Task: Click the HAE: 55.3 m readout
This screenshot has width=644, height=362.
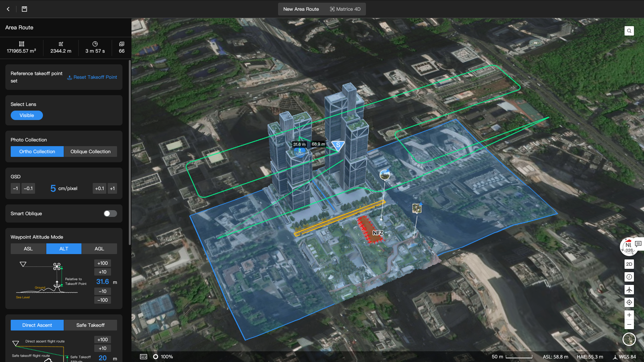Action: point(590,357)
